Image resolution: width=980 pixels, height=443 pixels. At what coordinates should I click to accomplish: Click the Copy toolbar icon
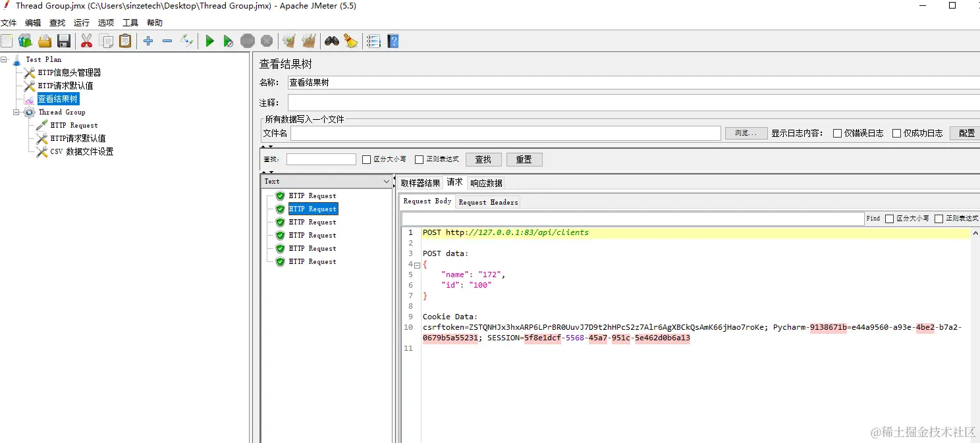coord(106,41)
